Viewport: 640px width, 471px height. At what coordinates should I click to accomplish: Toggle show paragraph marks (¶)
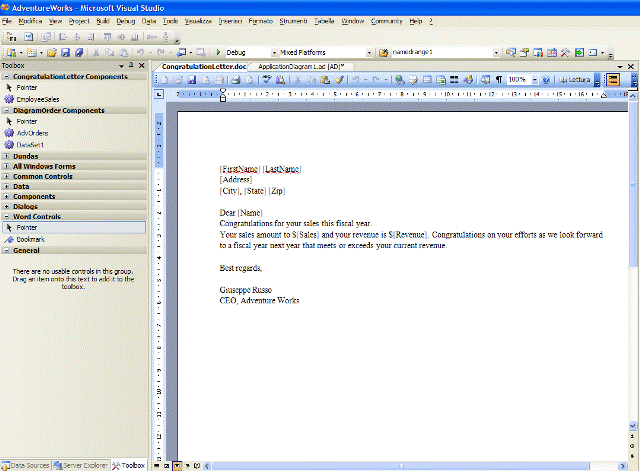499,80
